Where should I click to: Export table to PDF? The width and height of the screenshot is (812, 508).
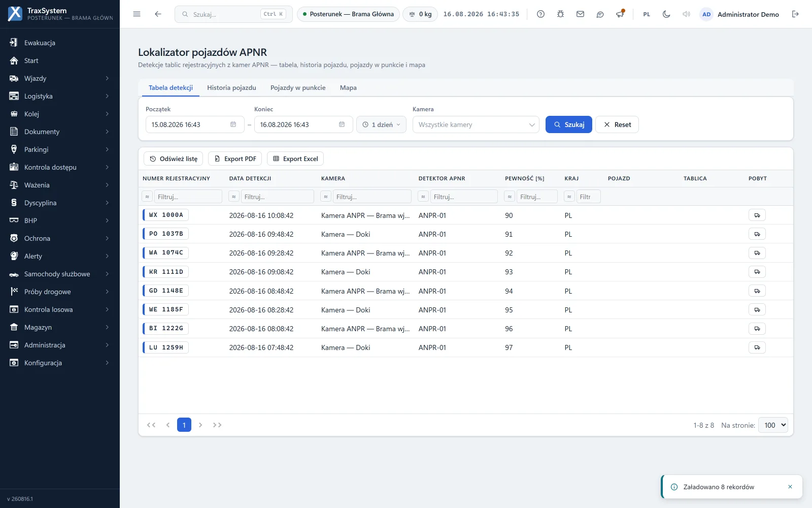coord(235,158)
